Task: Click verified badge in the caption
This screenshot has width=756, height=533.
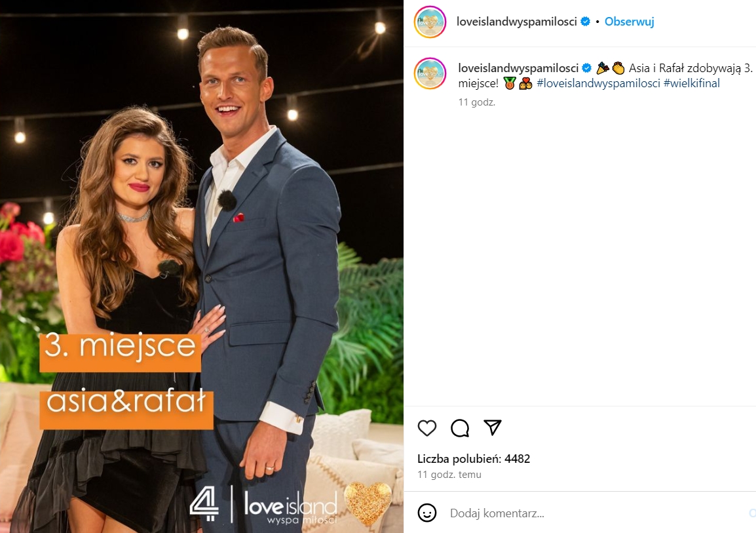Action: point(587,68)
